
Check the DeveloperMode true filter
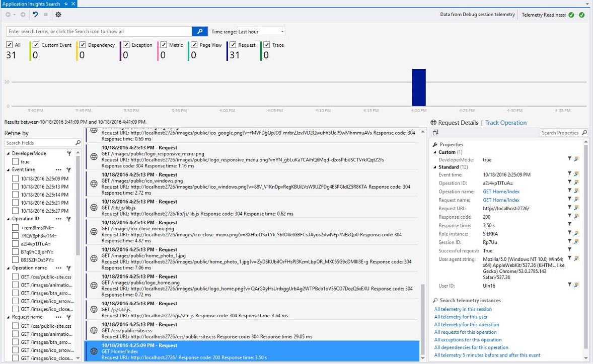pos(15,161)
